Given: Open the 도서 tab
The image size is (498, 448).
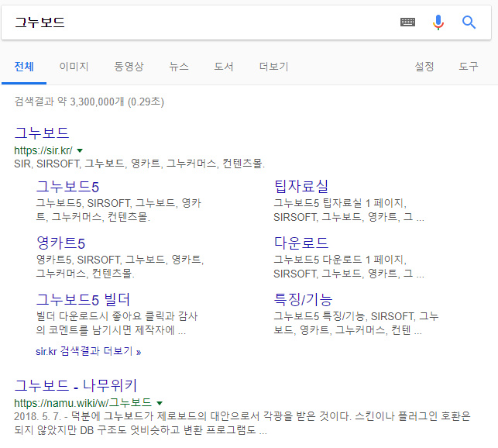Looking at the screenshot, I should (x=224, y=67).
